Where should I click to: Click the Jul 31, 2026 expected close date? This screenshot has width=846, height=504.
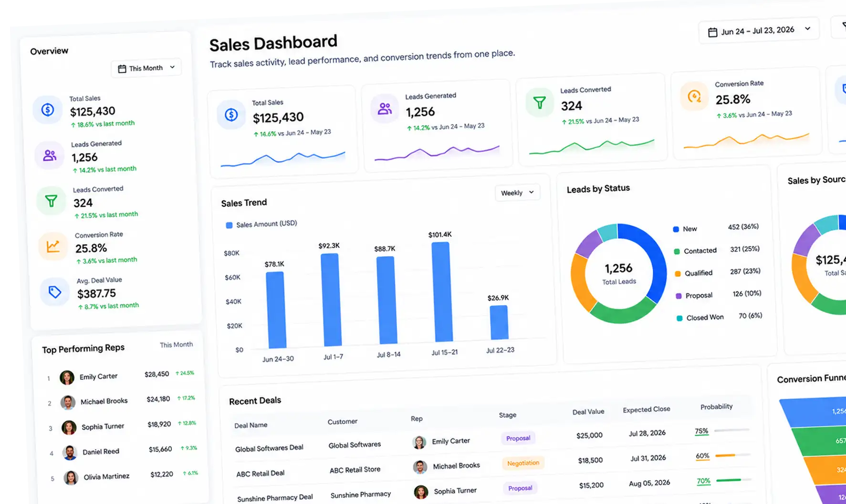(648, 458)
